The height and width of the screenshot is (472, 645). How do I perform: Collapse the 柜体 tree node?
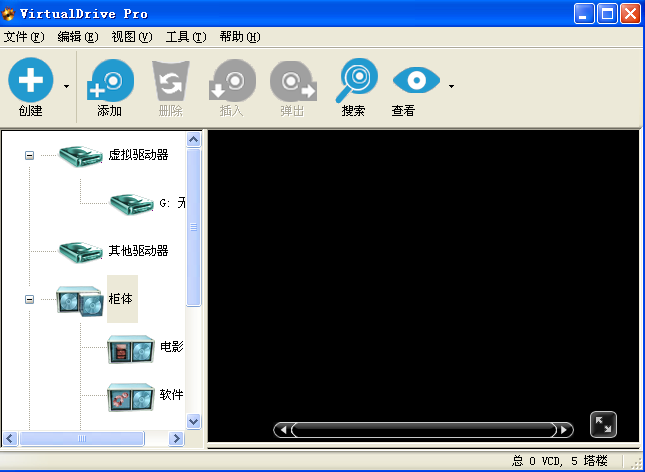coord(29,299)
